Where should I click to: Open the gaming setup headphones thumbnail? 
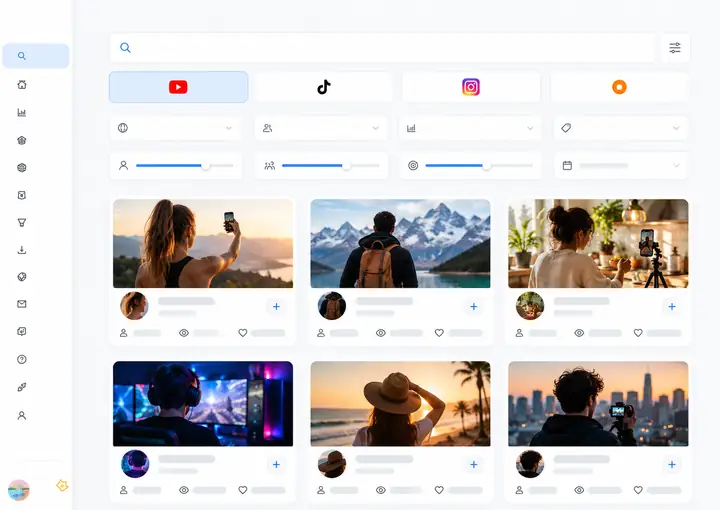[203, 404]
